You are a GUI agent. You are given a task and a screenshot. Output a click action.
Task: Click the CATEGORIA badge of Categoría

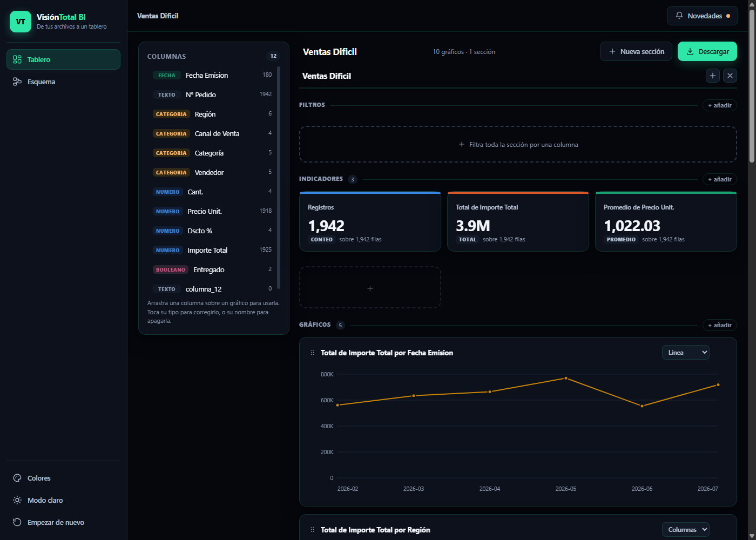171,153
